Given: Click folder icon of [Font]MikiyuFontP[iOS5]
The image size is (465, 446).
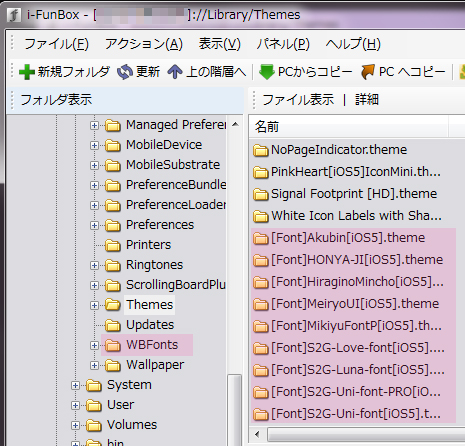Looking at the screenshot, I should pos(261,326).
